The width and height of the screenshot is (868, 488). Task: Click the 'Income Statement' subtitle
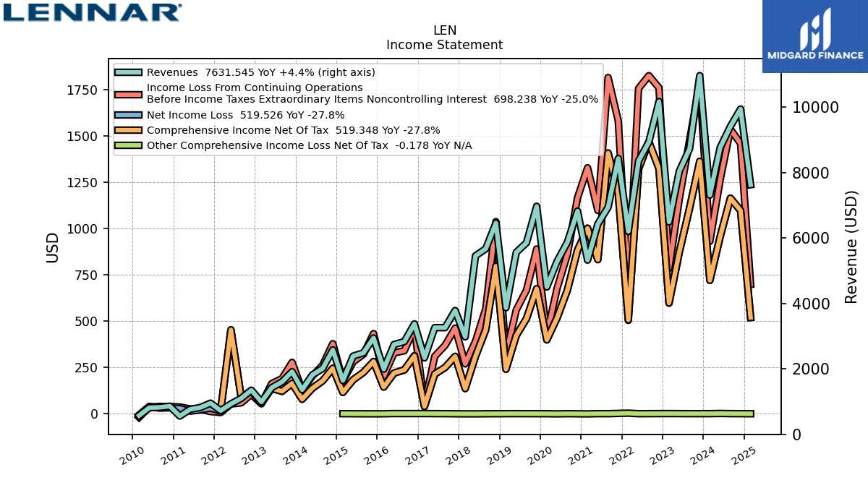445,45
